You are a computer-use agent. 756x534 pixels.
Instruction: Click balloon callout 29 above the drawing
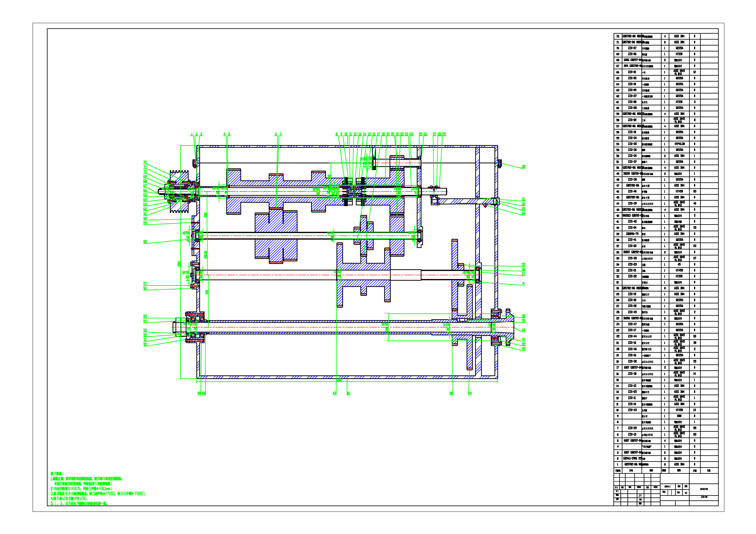point(444,134)
